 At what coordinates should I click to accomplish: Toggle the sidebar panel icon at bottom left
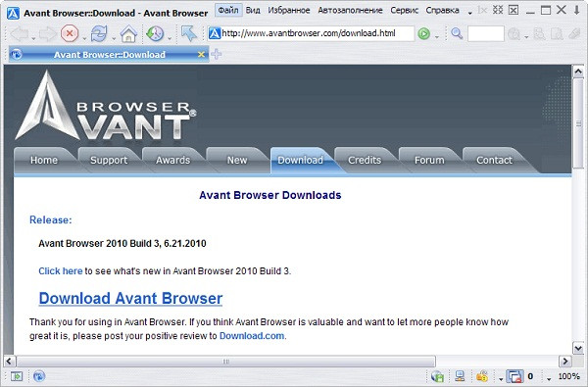tap(17, 376)
